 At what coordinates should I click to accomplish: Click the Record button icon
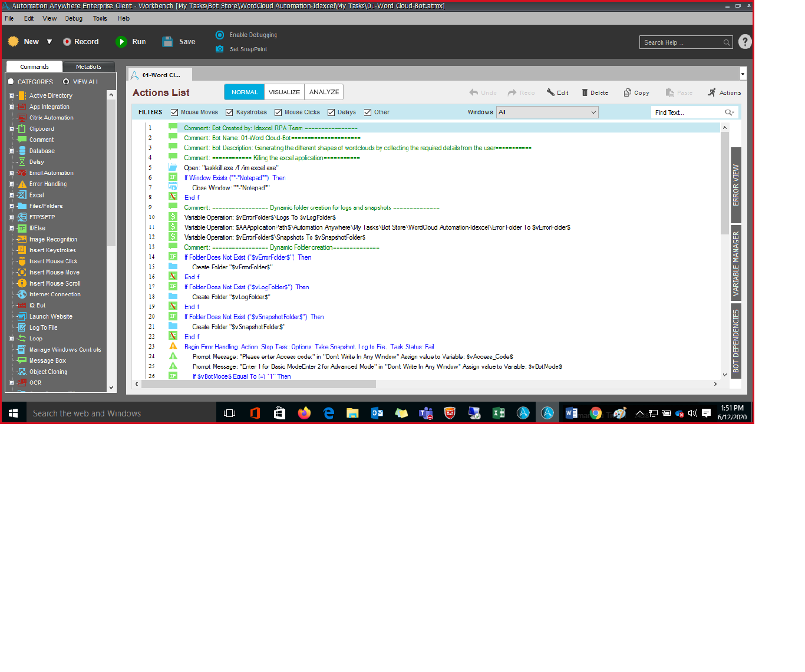click(67, 42)
